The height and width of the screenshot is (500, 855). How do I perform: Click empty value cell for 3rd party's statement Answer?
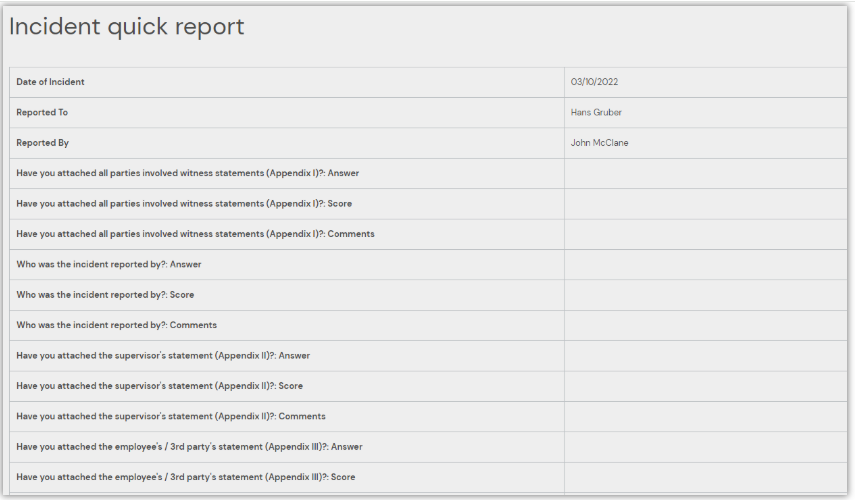[x=705, y=447]
